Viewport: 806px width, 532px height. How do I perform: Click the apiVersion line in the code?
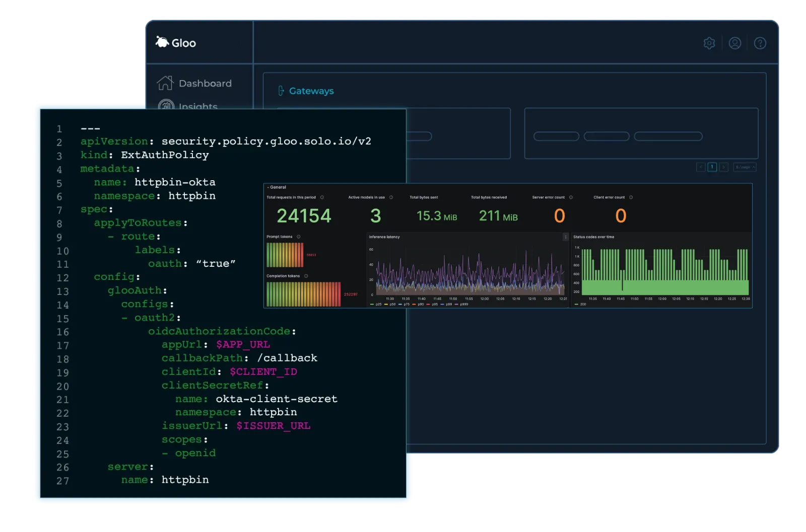[226, 141]
